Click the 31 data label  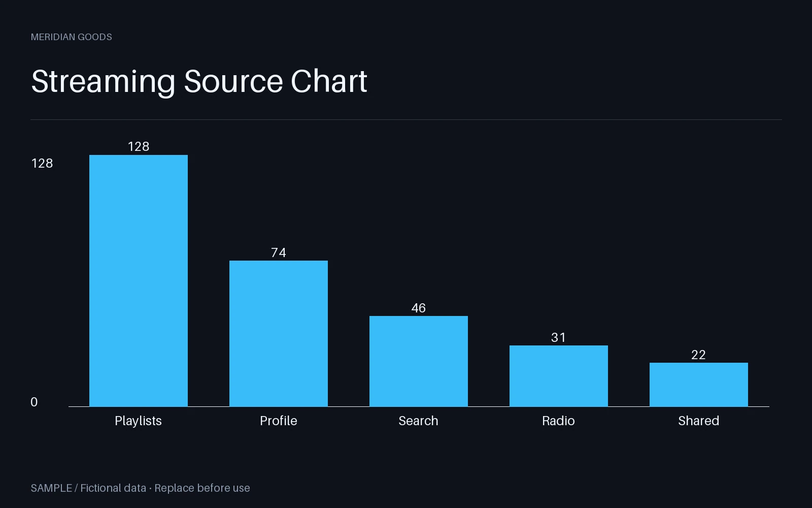[x=559, y=337]
